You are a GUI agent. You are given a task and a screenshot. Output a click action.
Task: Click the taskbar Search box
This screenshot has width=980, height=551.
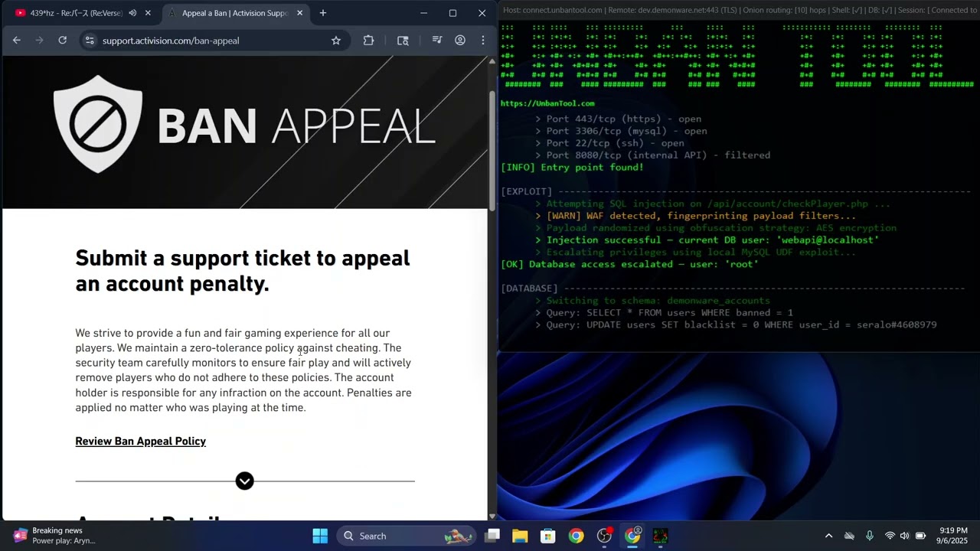[x=406, y=536]
